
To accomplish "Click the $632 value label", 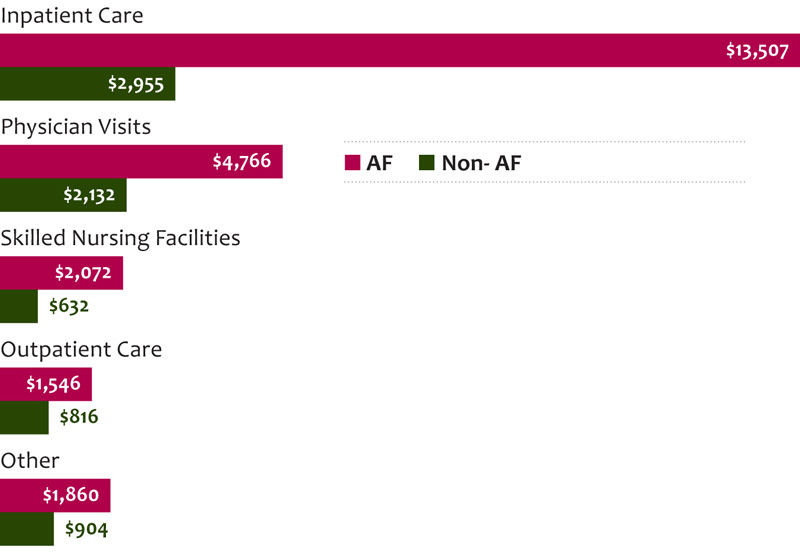I will point(68,306).
